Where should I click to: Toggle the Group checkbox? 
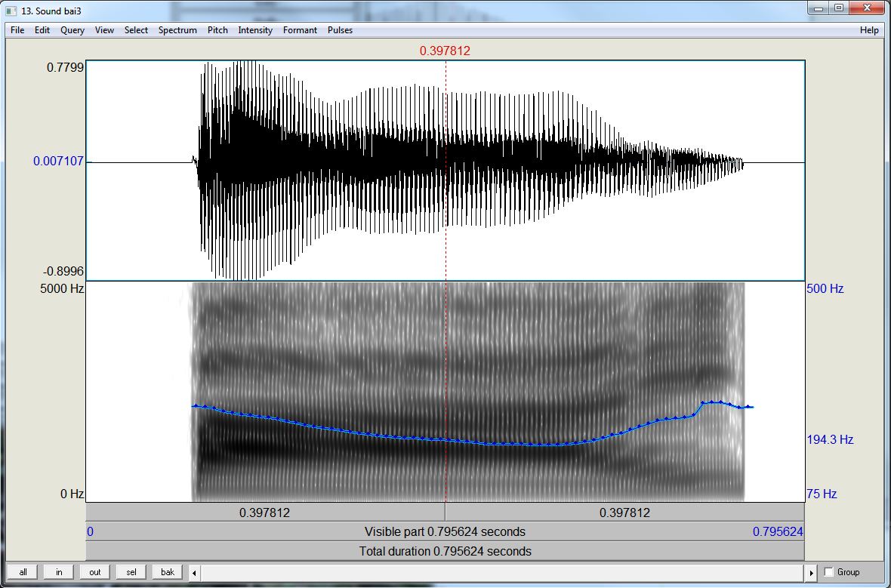pyautogui.click(x=828, y=572)
